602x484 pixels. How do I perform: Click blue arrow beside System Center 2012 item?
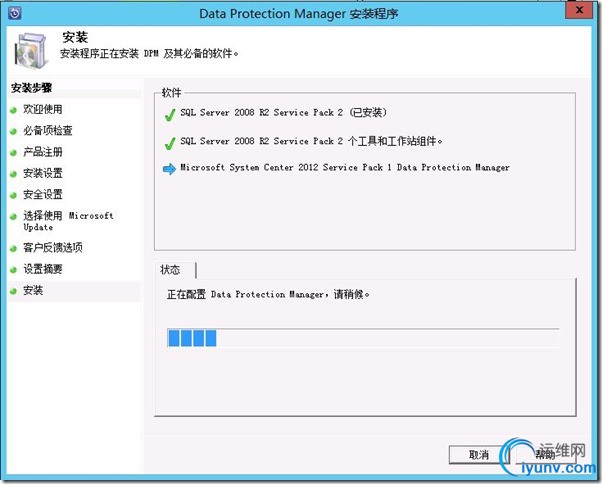click(x=169, y=169)
